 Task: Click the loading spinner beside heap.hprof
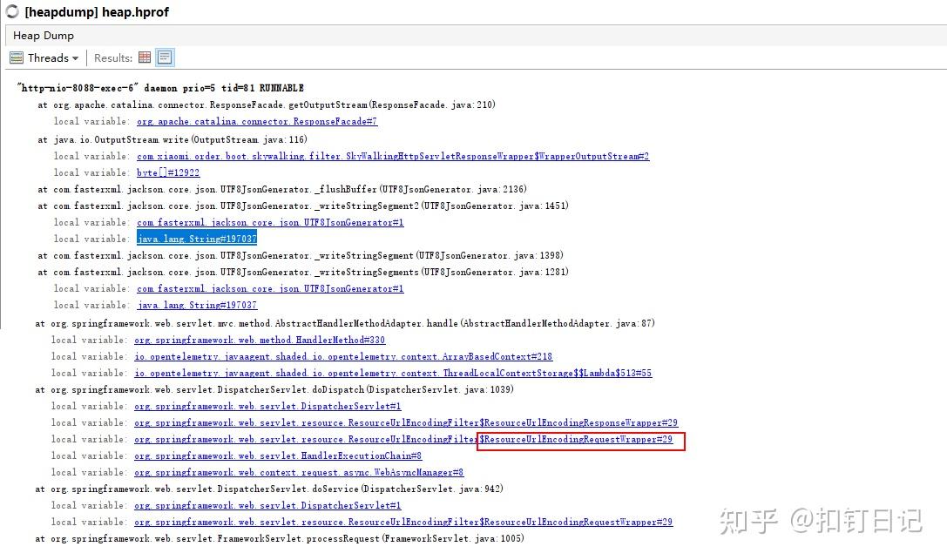tap(10, 12)
